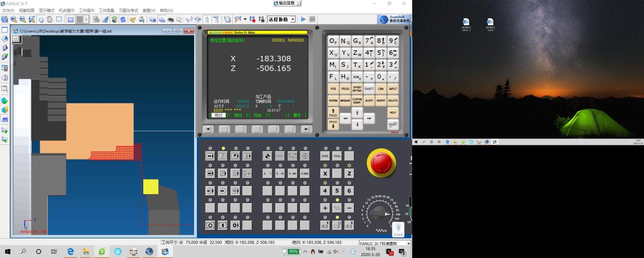Toggle the COOL coolant key
The image size is (644, 258).
click(x=325, y=156)
